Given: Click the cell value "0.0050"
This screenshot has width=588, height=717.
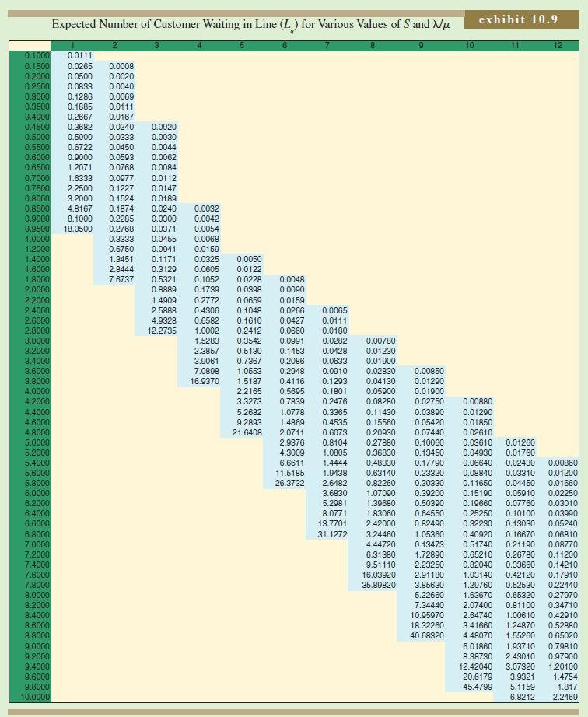Looking at the screenshot, I should [x=249, y=259].
